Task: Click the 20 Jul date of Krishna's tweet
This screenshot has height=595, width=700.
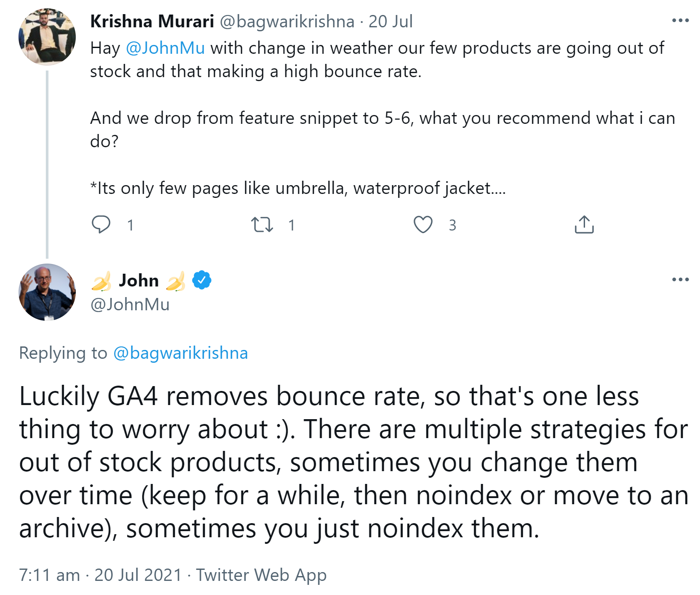Action: tap(391, 21)
